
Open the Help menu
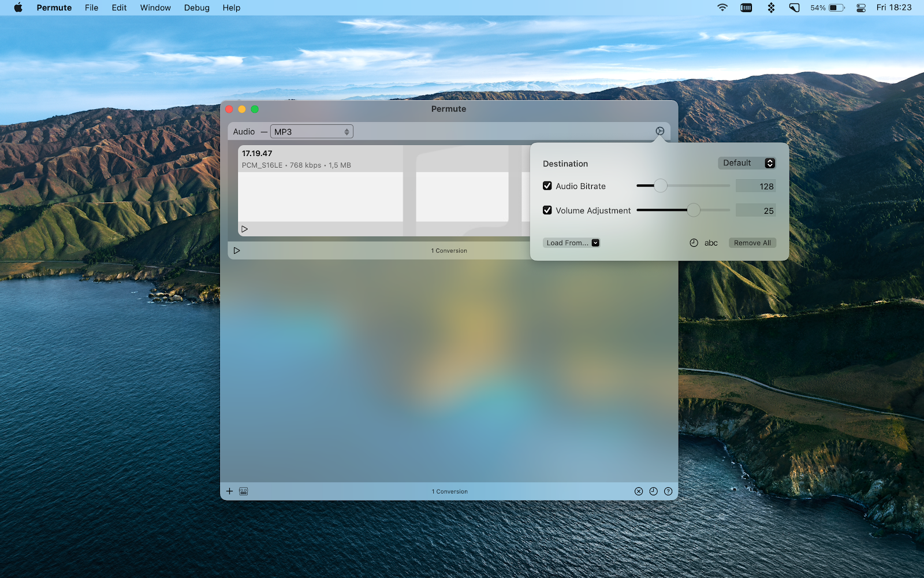pyautogui.click(x=232, y=8)
